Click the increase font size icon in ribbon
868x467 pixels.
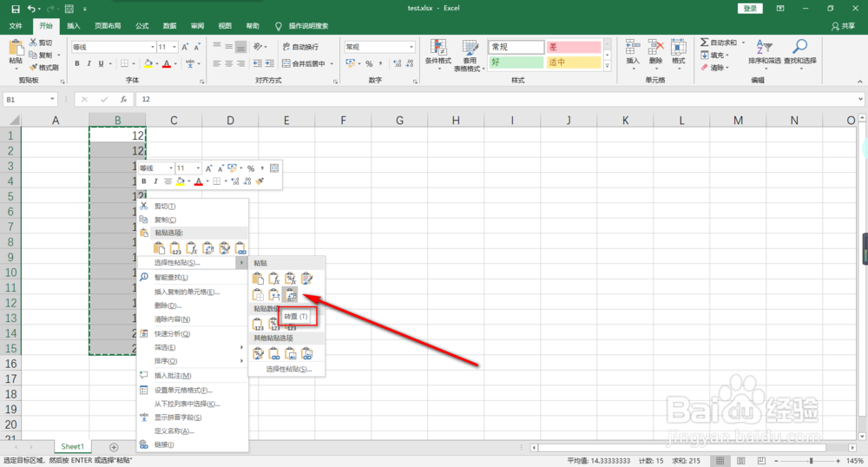pos(185,47)
